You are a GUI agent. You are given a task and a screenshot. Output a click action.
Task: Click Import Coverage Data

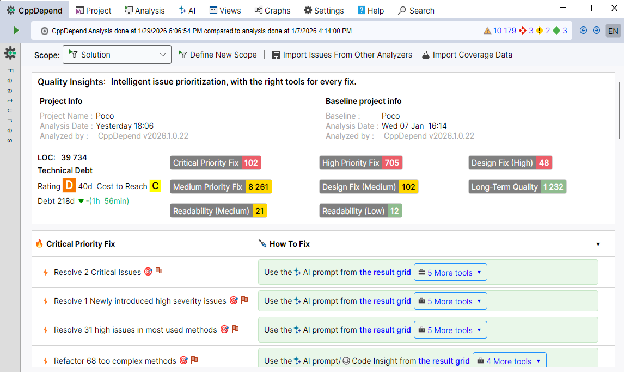click(x=467, y=55)
